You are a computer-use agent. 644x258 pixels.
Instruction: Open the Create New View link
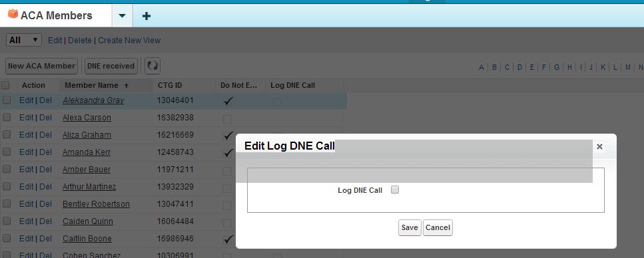pyautogui.click(x=129, y=40)
